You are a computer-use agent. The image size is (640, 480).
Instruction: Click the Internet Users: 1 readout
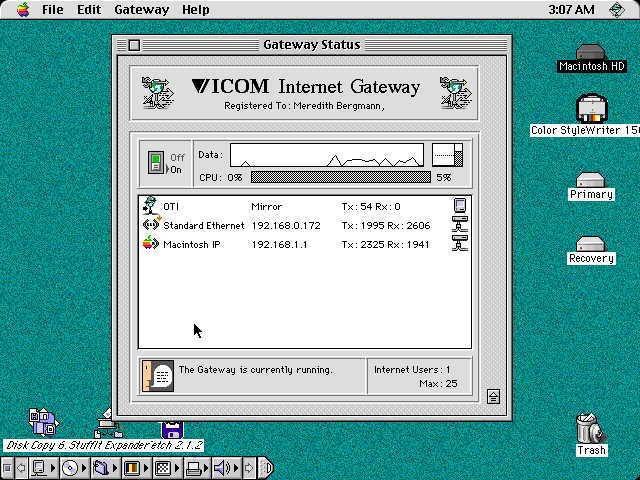click(412, 370)
